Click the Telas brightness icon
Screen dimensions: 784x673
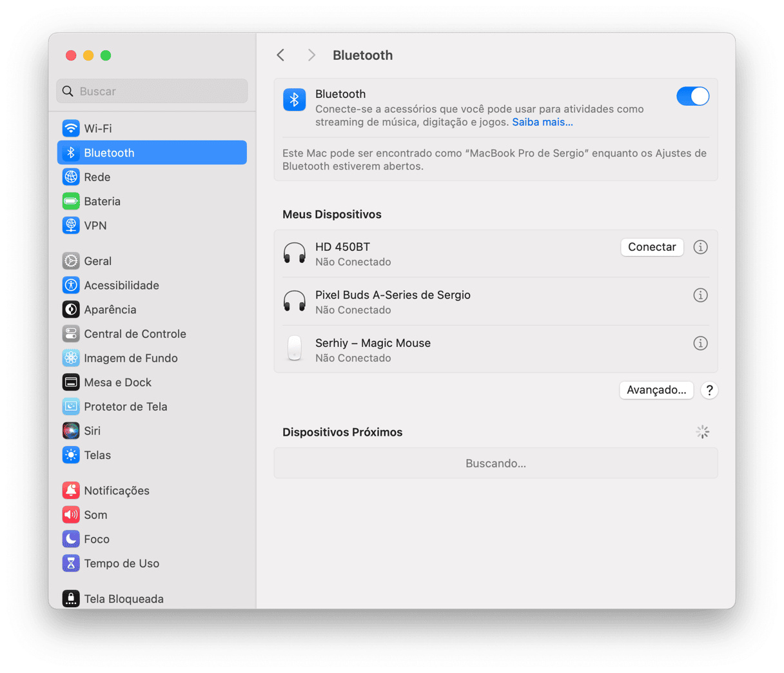(x=71, y=455)
